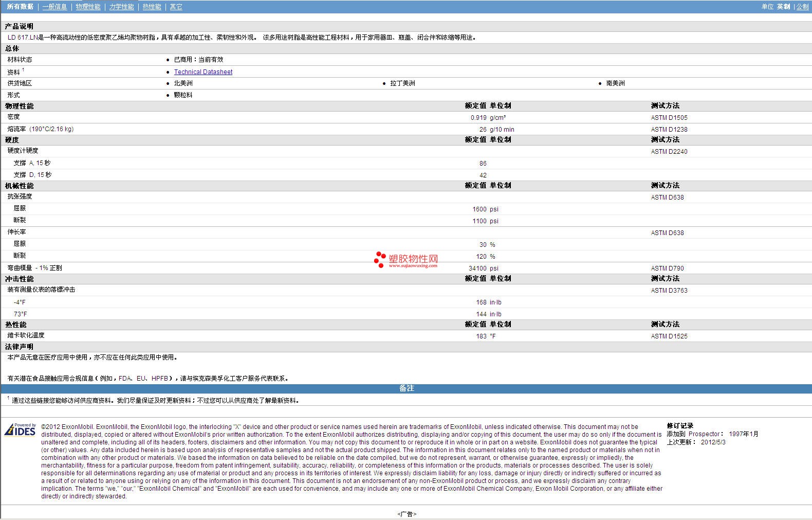The image size is (812, 520).
Task: Open the 物理性能 tab in top navigation
Action: [x=88, y=7]
